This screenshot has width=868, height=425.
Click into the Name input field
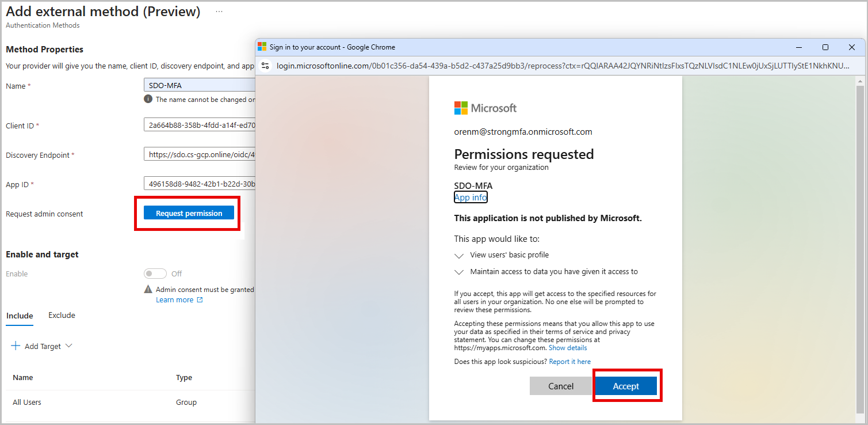pyautogui.click(x=200, y=85)
